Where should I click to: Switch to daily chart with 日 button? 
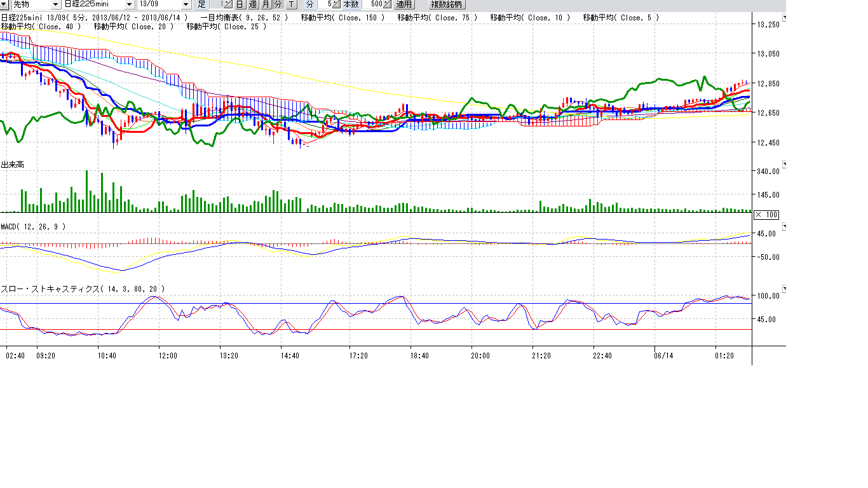coord(240,4)
